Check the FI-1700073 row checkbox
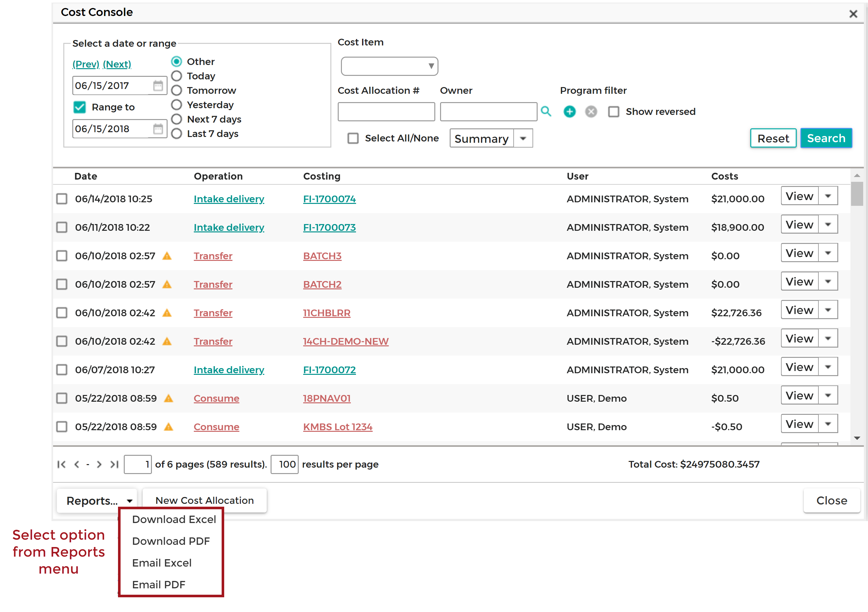This screenshot has width=868, height=612. click(62, 227)
